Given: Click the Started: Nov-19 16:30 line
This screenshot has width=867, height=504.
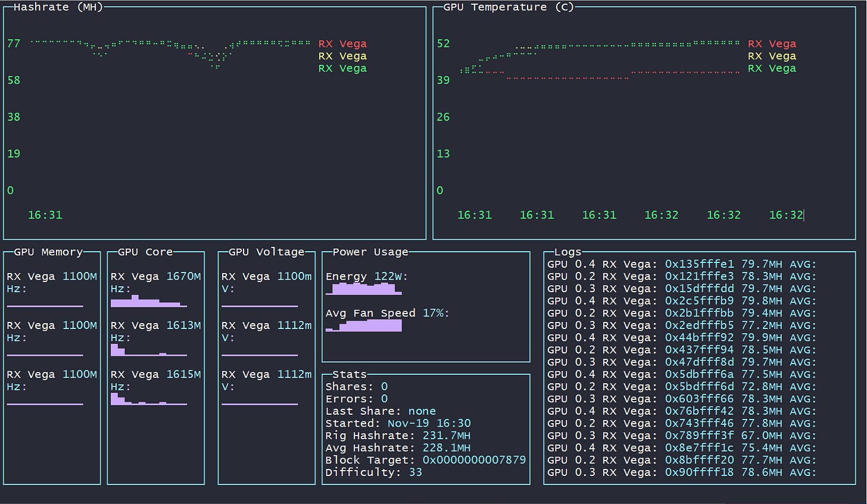Looking at the screenshot, I should 398,423.
